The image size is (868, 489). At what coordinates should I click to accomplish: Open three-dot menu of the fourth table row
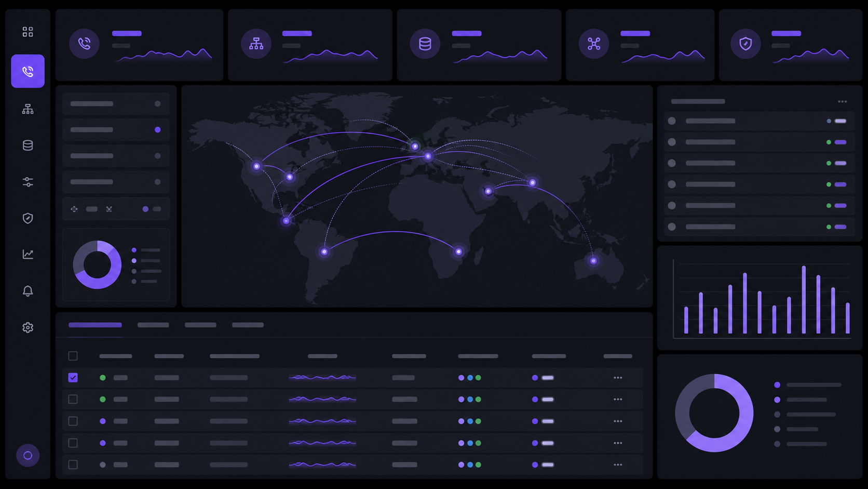pos(618,443)
